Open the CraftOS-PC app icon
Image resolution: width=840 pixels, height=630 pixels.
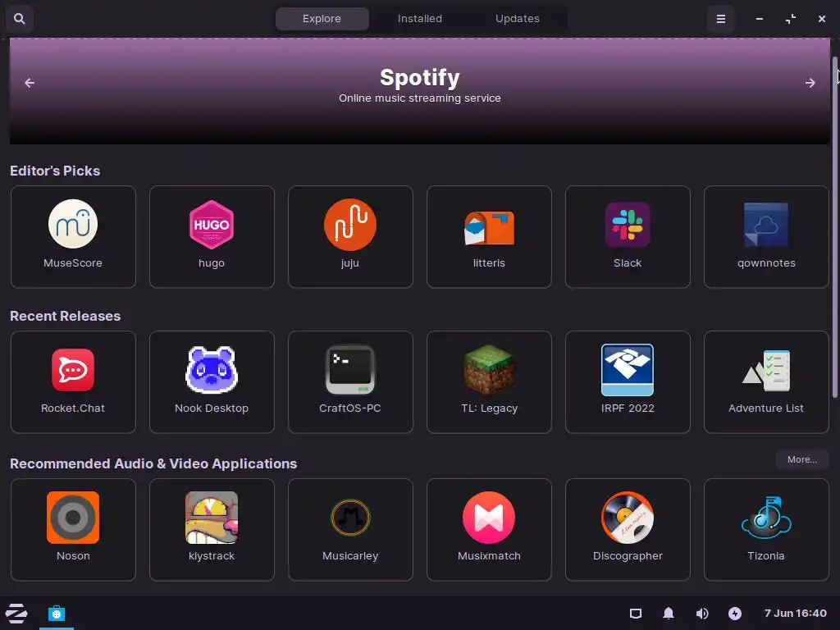[x=350, y=370]
